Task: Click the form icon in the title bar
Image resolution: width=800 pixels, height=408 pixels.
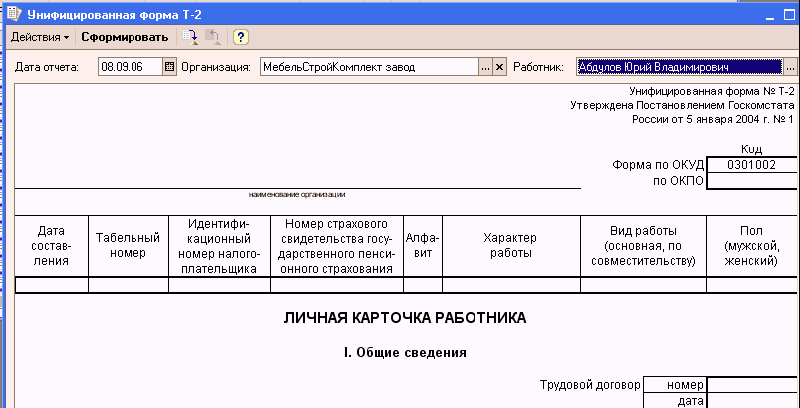Action: point(14,14)
